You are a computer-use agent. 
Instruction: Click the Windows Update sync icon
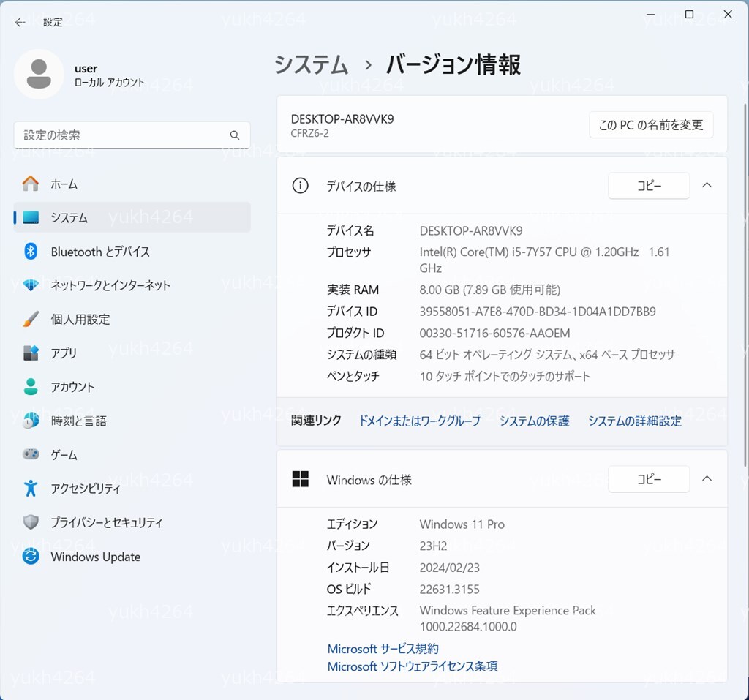pos(31,557)
